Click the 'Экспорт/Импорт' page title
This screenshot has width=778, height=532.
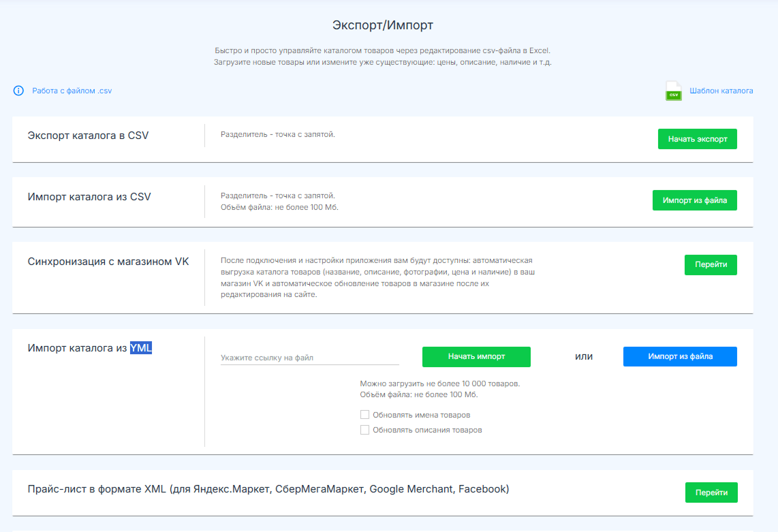pyautogui.click(x=382, y=25)
